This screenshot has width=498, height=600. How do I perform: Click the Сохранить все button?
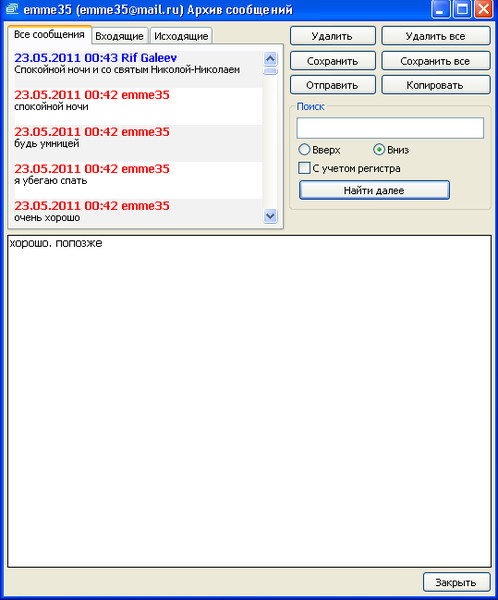tap(436, 61)
